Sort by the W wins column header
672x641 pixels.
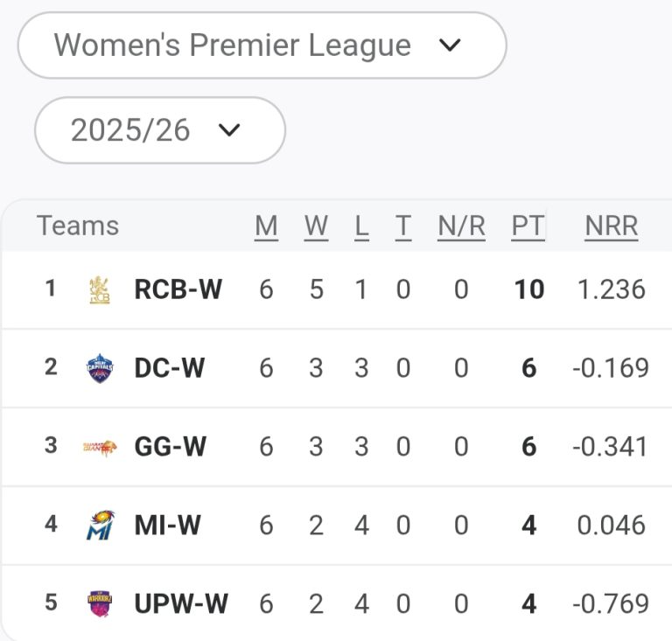pyautogui.click(x=316, y=226)
